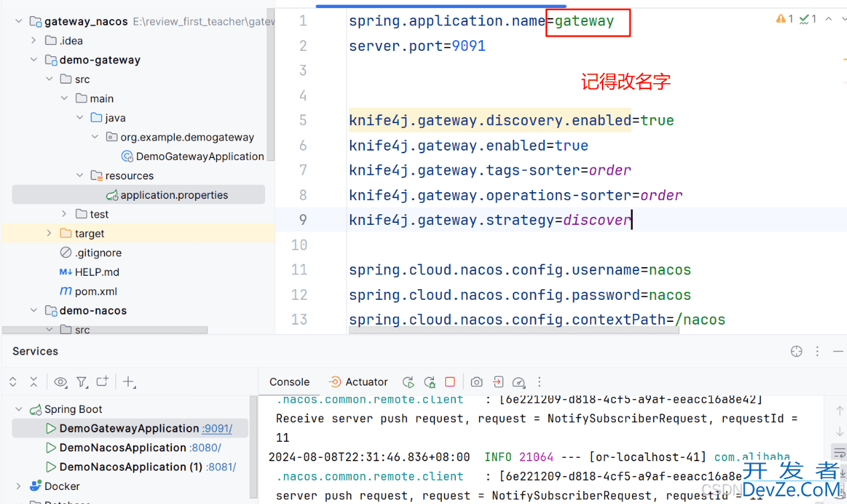Hide the Services tool window

[838, 351]
